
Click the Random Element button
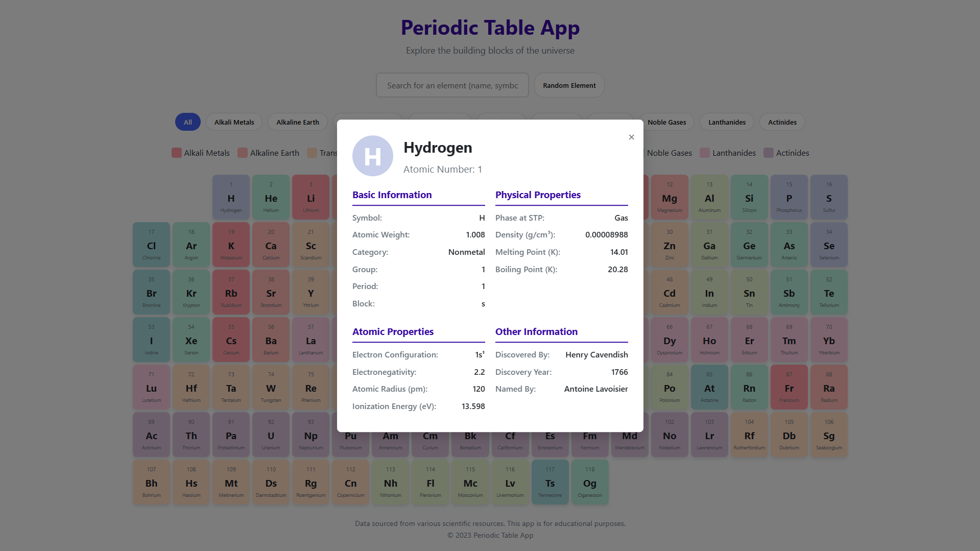(569, 85)
